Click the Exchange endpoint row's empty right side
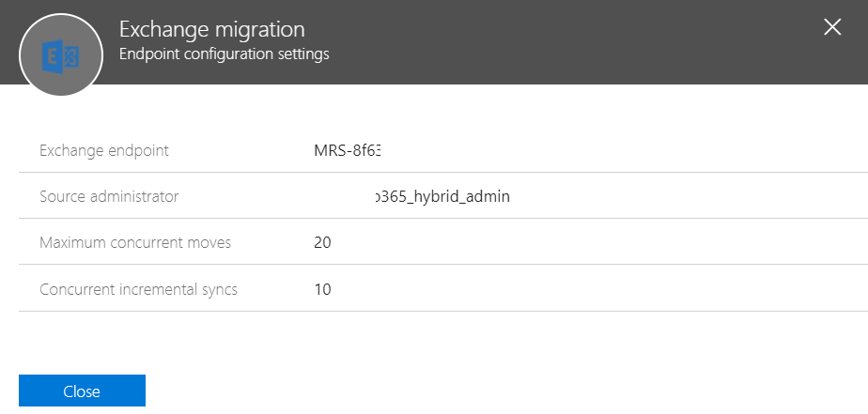The image size is (868, 414). tap(626, 150)
